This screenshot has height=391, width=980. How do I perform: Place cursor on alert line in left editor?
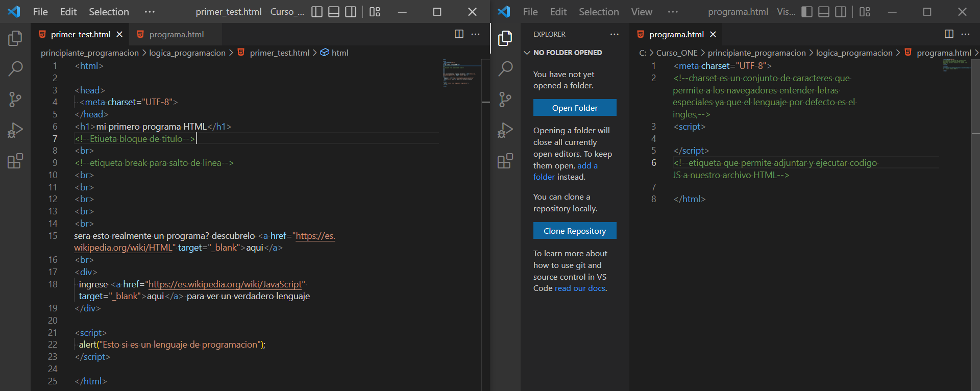(x=172, y=345)
